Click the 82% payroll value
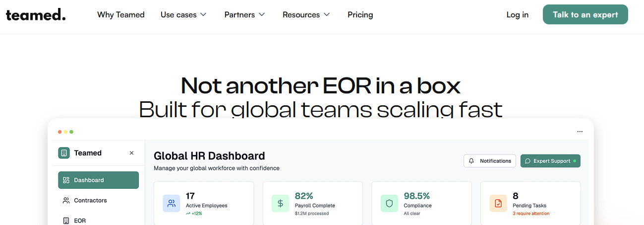This screenshot has width=644, height=225. (304, 196)
